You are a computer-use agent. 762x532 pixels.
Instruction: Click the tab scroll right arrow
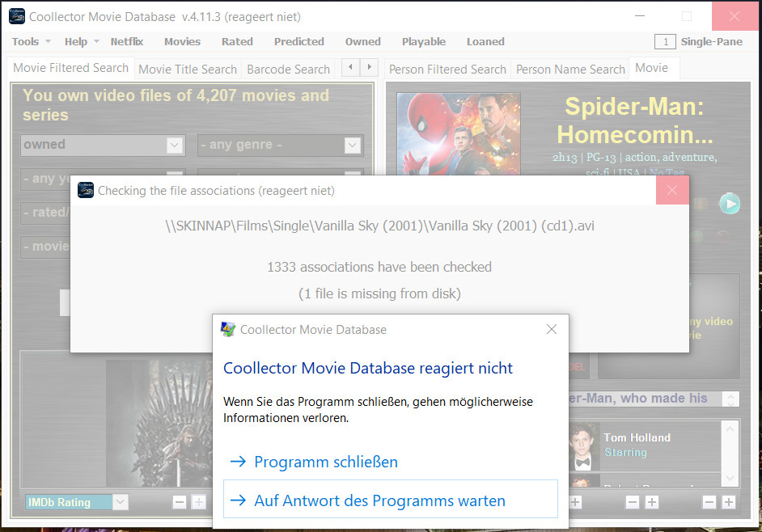point(369,67)
